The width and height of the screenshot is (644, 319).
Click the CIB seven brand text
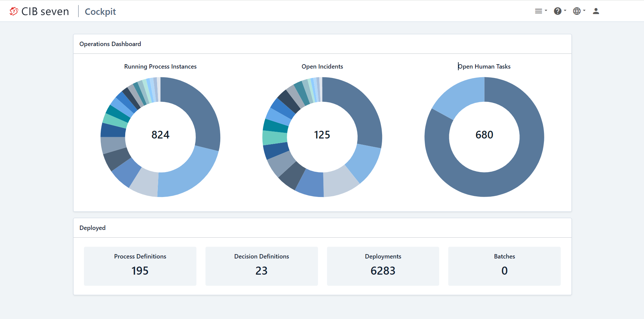click(x=45, y=11)
